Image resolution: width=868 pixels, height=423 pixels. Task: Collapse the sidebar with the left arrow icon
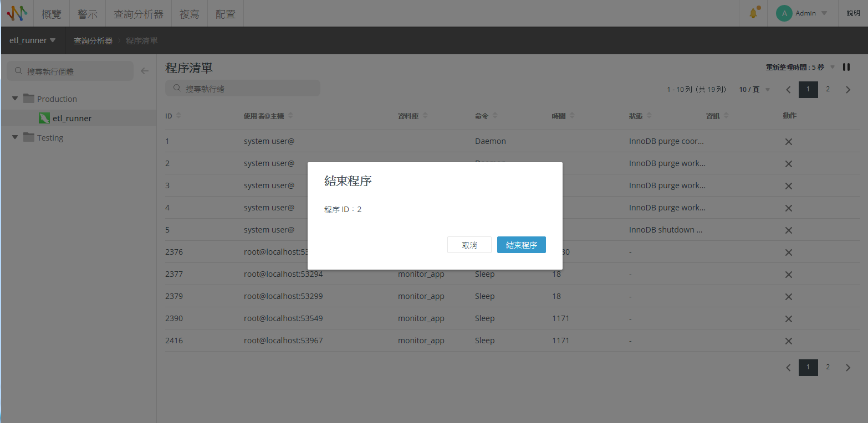pos(145,71)
